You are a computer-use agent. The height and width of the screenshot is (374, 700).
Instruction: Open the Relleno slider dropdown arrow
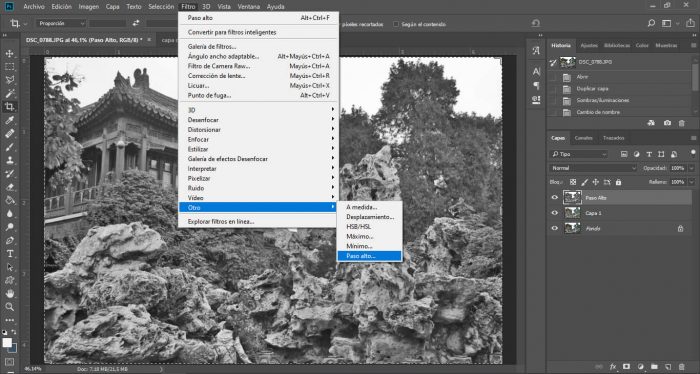(692, 182)
